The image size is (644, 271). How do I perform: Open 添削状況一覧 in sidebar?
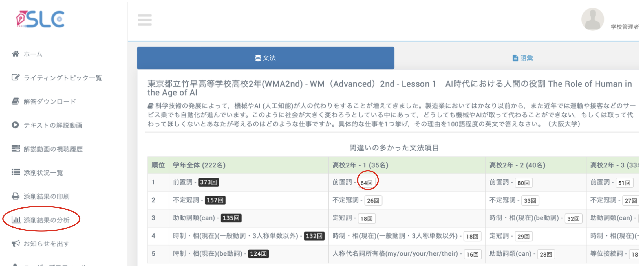(x=43, y=173)
